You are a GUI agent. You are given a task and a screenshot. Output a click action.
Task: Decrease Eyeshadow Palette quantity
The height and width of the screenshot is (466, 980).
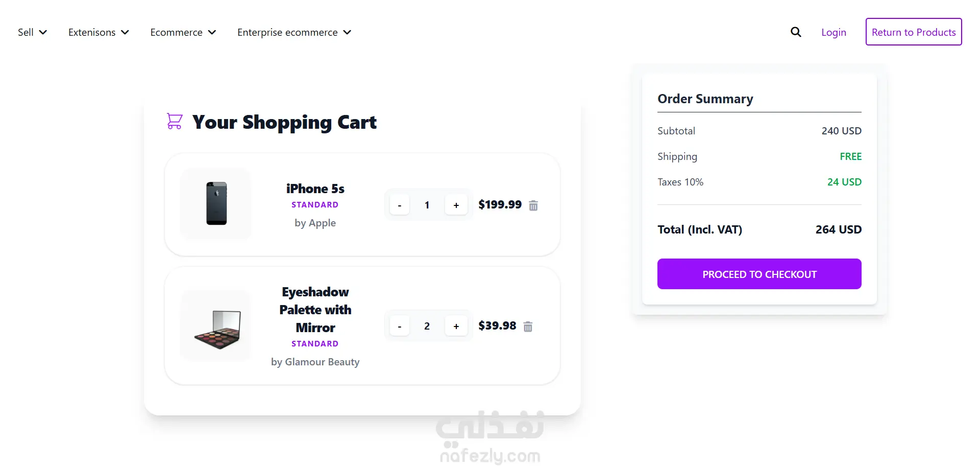[400, 327]
